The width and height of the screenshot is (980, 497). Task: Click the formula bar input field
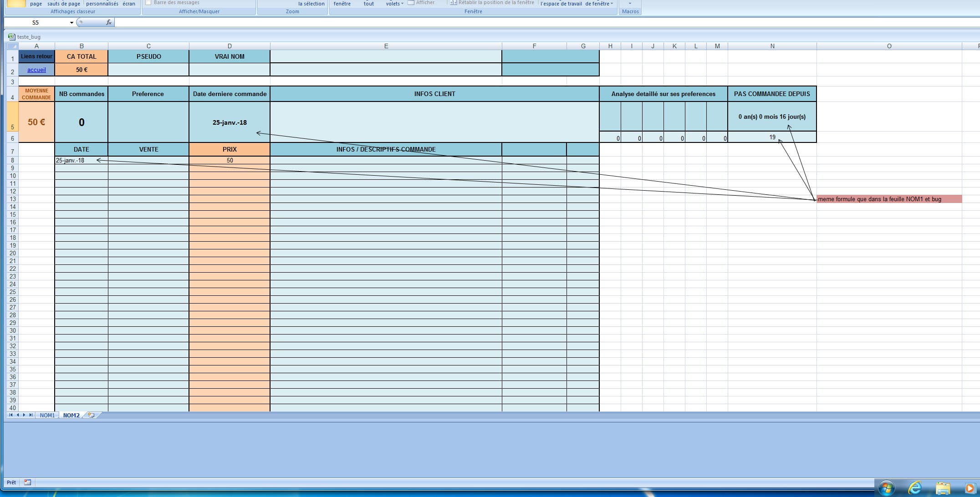pyautogui.click(x=546, y=22)
